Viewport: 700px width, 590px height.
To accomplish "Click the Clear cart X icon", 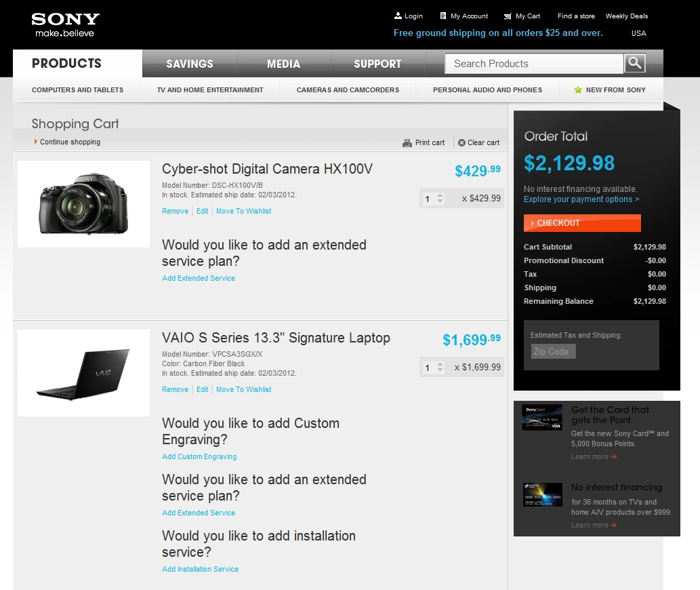I will coord(461,143).
